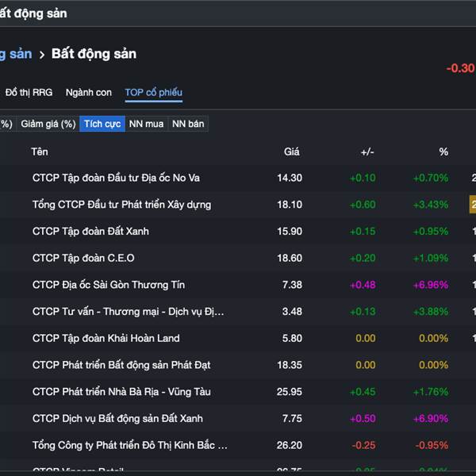Image resolution: width=476 pixels, height=476 pixels.
Task: Click the +6.96% change value
Action: pos(431,285)
